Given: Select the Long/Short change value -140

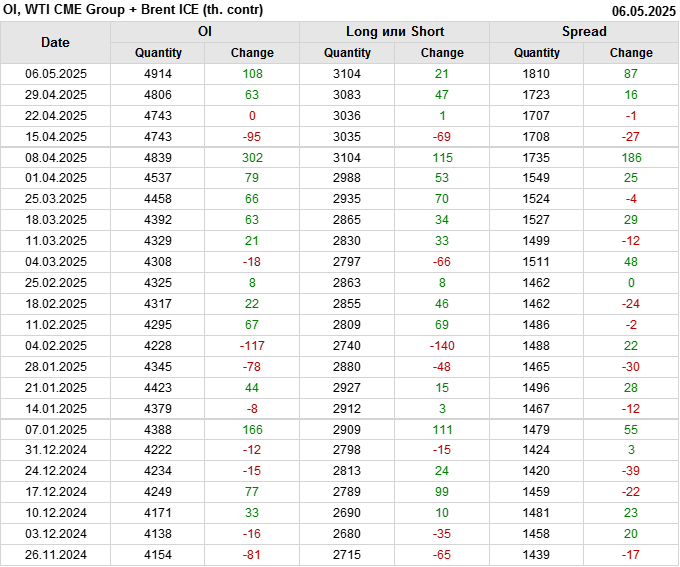Looking at the screenshot, I should (442, 346).
